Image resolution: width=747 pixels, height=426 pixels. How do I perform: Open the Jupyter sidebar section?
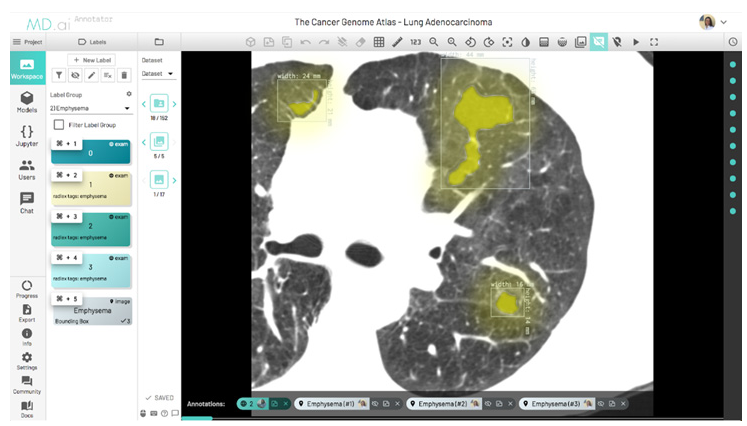pyautogui.click(x=27, y=135)
